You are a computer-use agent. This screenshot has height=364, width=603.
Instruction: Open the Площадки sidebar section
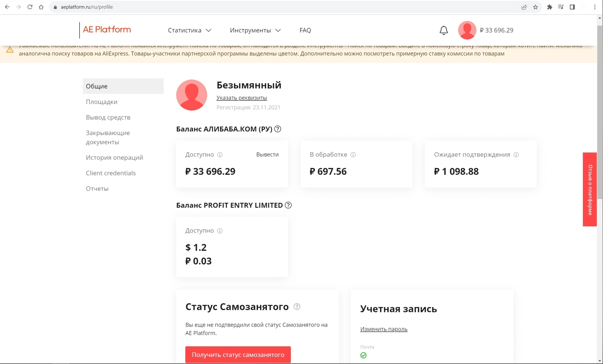click(x=102, y=102)
